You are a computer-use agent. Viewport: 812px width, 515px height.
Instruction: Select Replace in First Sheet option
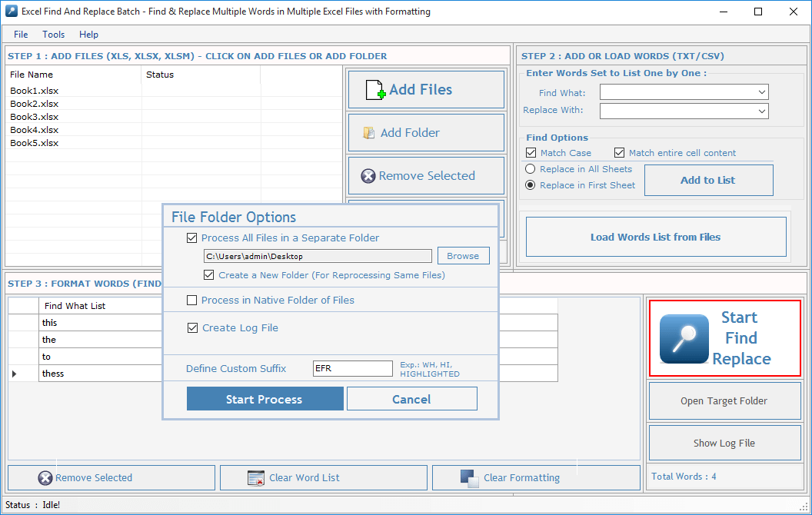coord(531,184)
